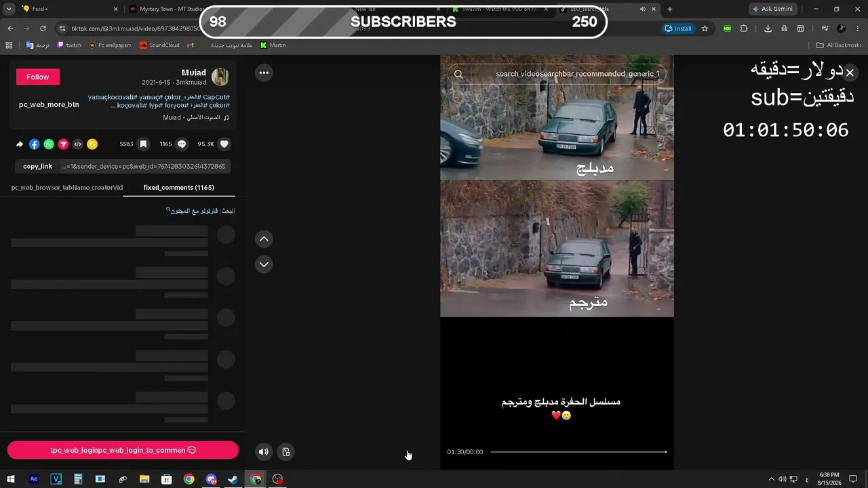Screen dimensions: 868x488
Task: Open comments via speech bubble icon
Action: point(182,144)
